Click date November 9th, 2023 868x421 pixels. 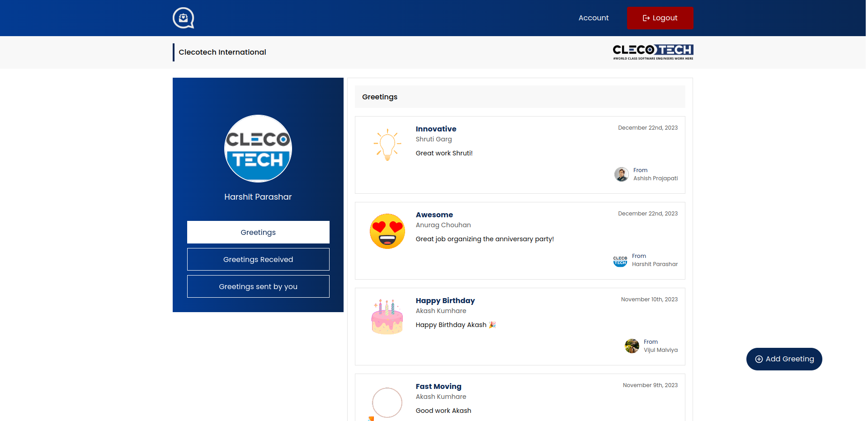tap(650, 385)
